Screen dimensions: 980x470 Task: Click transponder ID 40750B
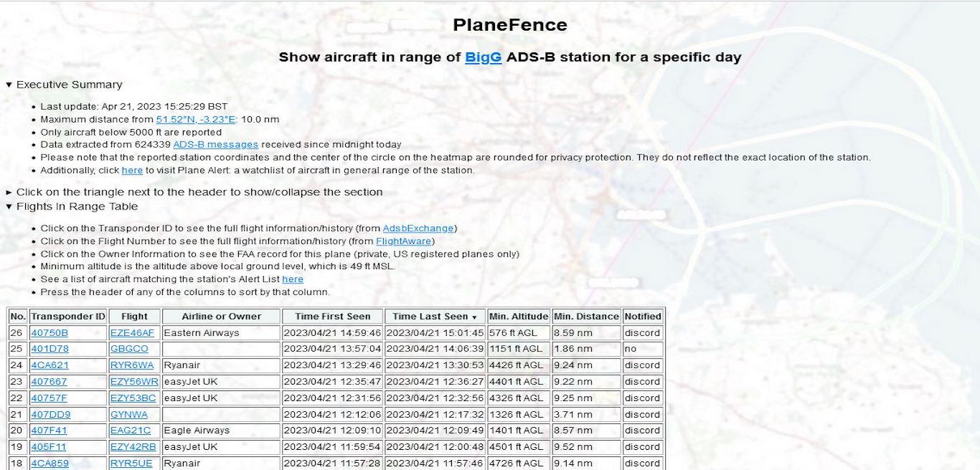click(x=50, y=333)
